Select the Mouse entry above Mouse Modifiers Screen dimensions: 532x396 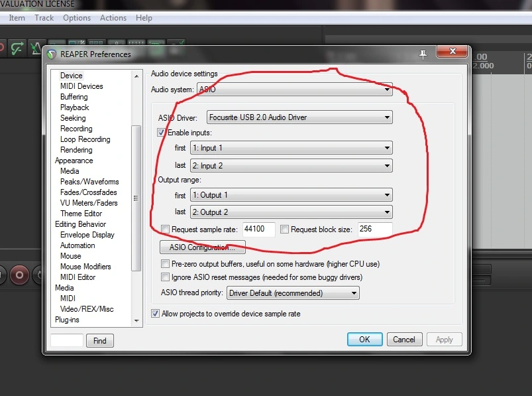tap(71, 256)
